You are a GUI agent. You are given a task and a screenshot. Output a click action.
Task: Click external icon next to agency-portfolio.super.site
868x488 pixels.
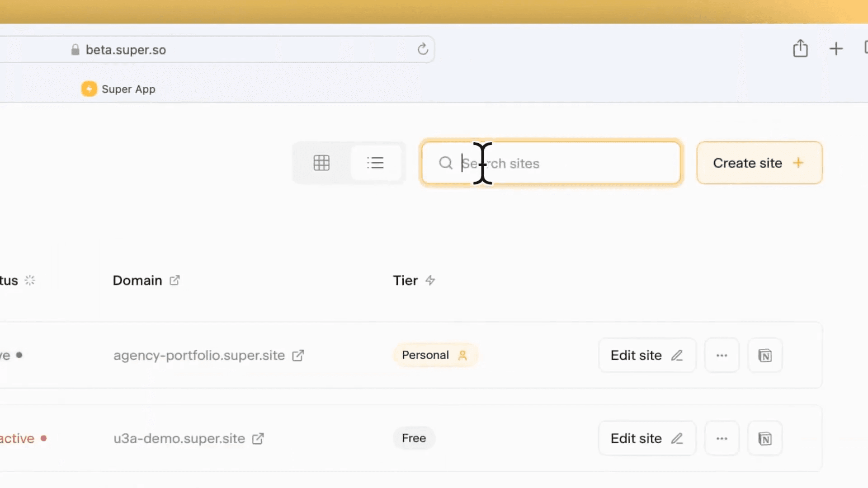[298, 356]
